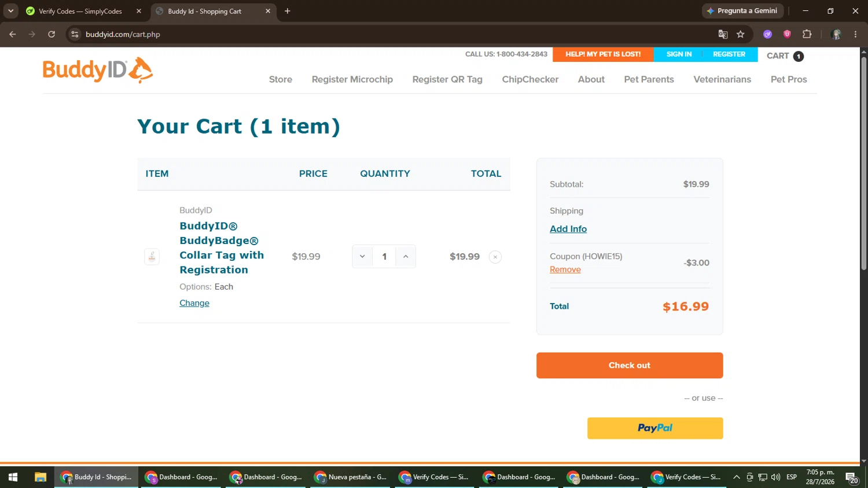
Task: Show hidden system tray icons
Action: pyautogui.click(x=737, y=477)
